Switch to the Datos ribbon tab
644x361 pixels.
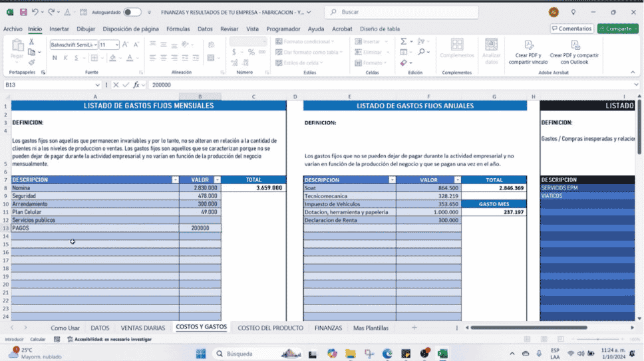[205, 29]
